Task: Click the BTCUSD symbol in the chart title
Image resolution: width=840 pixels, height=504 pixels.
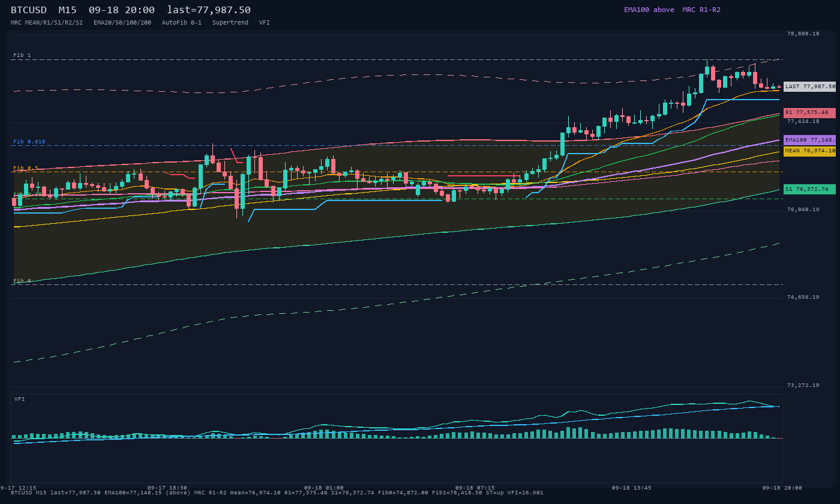Action: pyautogui.click(x=29, y=10)
